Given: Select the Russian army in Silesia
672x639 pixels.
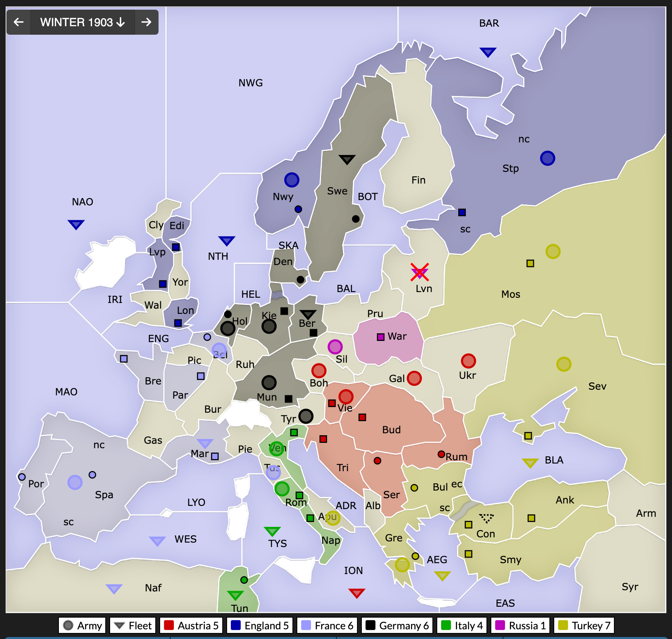Looking at the screenshot, I should coord(335,347).
